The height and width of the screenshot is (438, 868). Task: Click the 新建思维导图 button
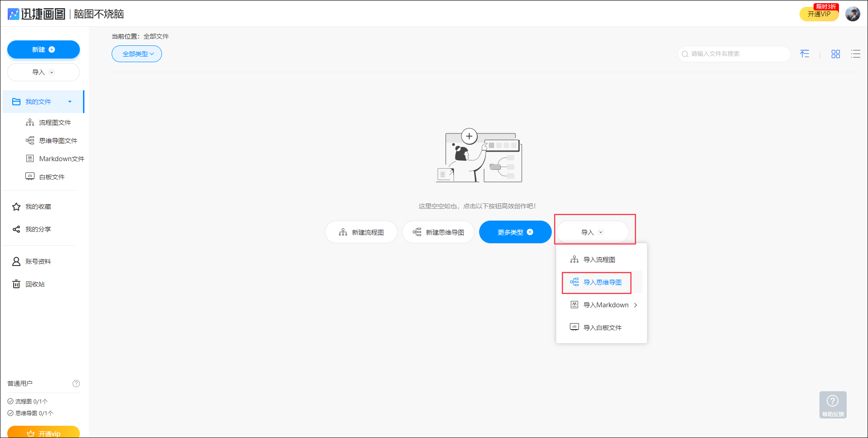point(438,232)
